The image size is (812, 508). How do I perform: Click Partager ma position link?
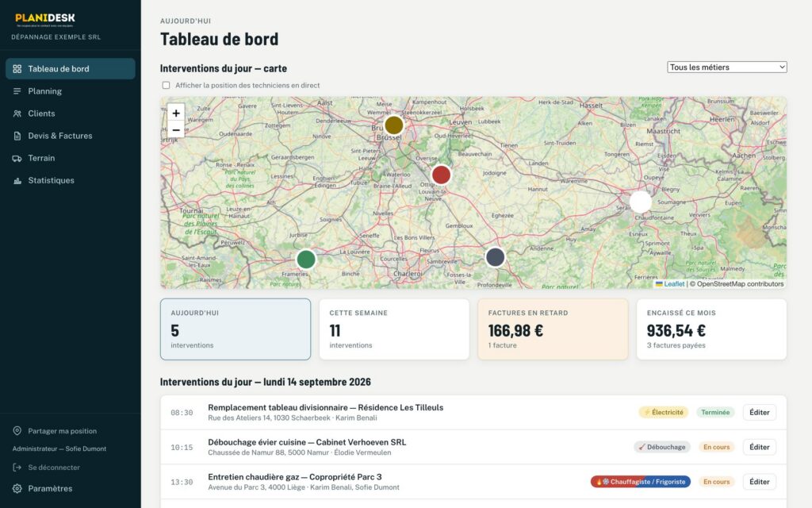point(62,431)
